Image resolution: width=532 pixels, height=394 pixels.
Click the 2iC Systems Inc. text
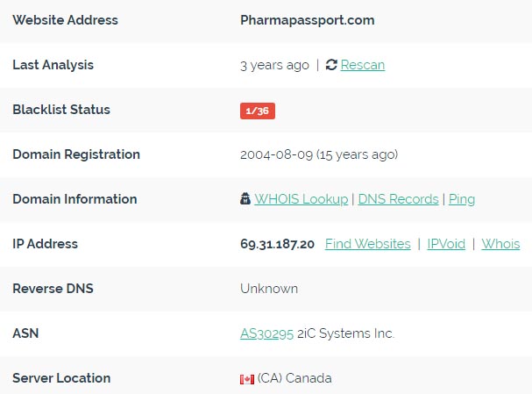345,333
